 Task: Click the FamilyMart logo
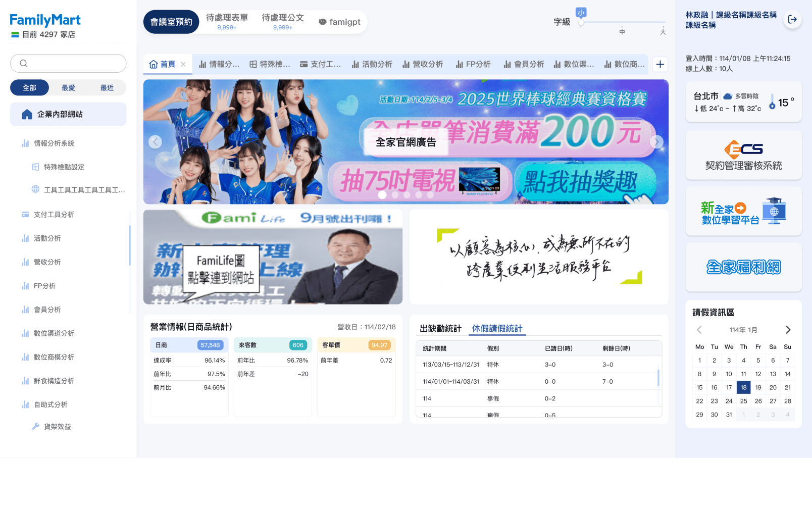[45, 20]
